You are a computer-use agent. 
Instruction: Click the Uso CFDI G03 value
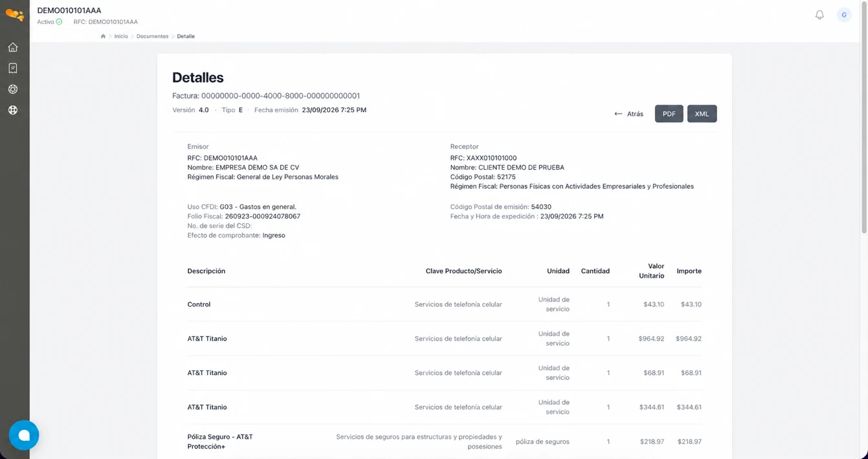tap(258, 207)
